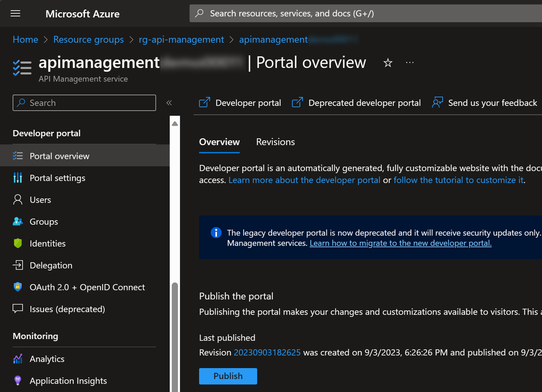Click the Developer portal section header

pyautogui.click(x=46, y=133)
